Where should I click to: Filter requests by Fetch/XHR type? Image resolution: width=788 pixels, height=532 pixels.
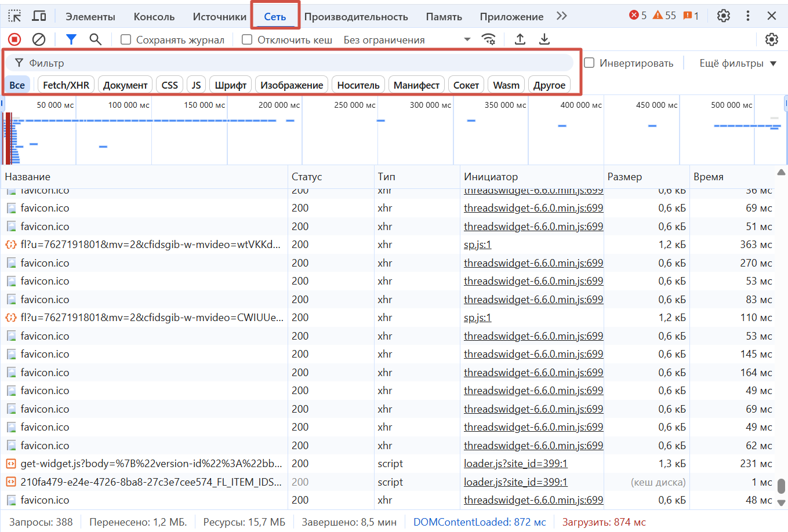point(66,85)
